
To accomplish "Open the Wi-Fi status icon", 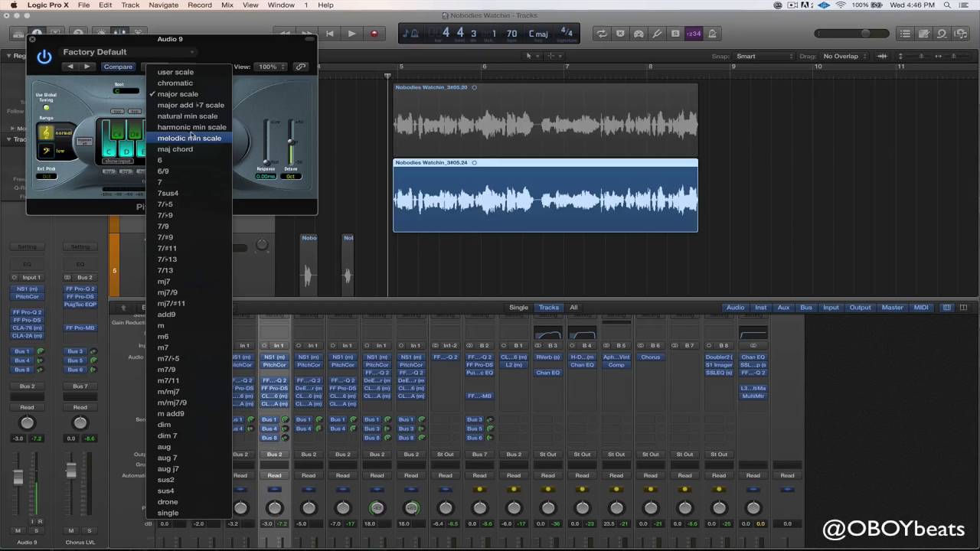I will click(x=841, y=5).
